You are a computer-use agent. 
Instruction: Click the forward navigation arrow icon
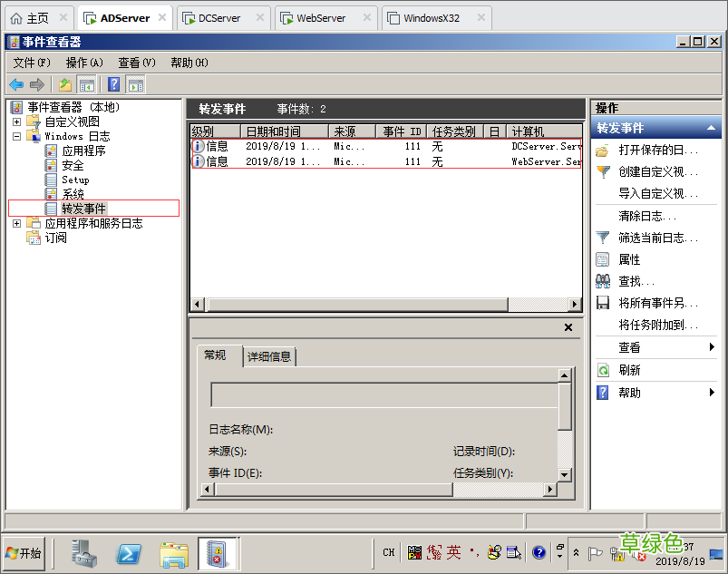pyautogui.click(x=35, y=83)
